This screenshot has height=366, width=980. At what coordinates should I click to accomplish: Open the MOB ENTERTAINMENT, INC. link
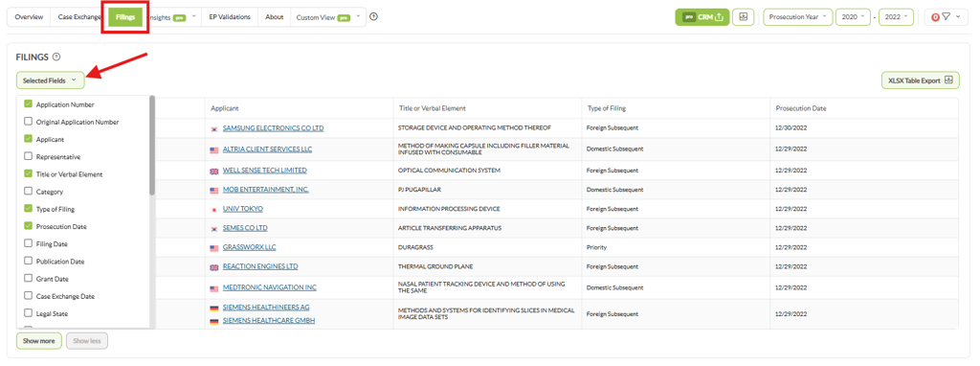click(x=266, y=191)
